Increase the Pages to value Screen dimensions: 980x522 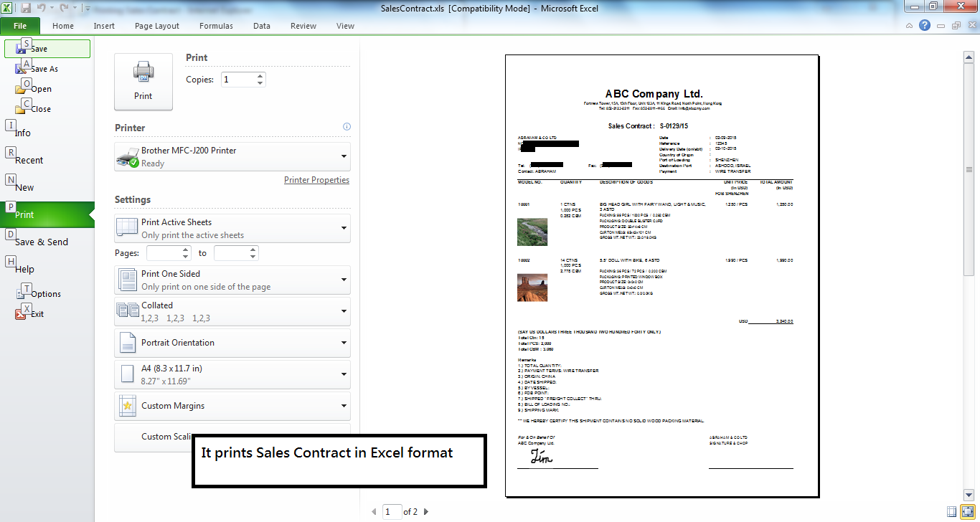tap(253, 250)
